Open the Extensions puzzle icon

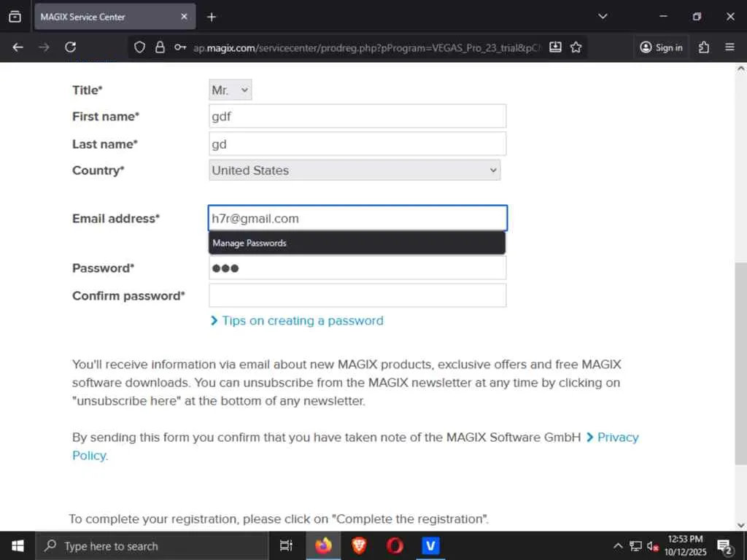point(704,47)
